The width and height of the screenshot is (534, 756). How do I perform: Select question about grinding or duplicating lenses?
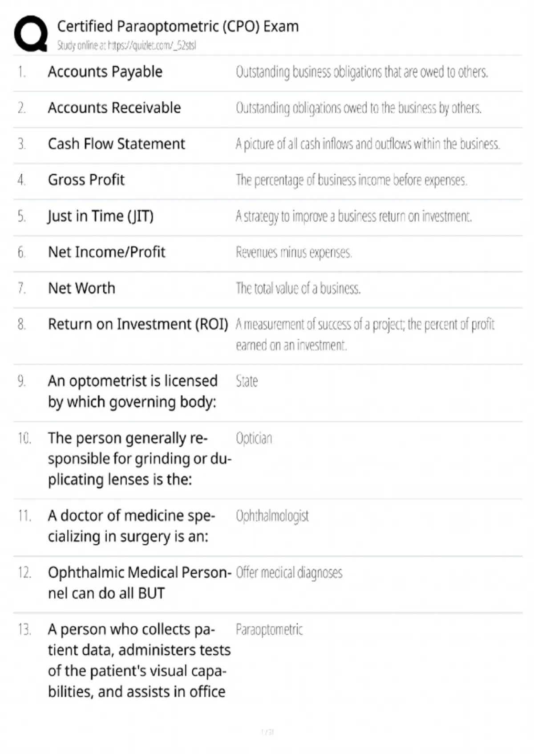[x=140, y=459]
